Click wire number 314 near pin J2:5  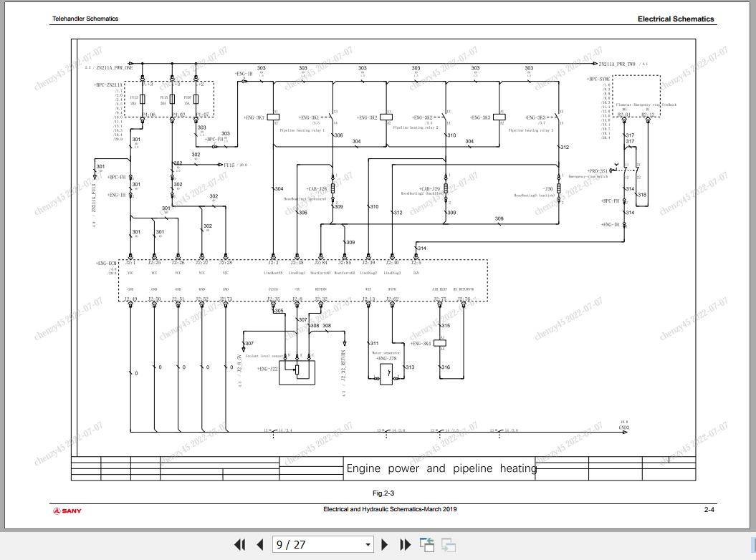422,248
